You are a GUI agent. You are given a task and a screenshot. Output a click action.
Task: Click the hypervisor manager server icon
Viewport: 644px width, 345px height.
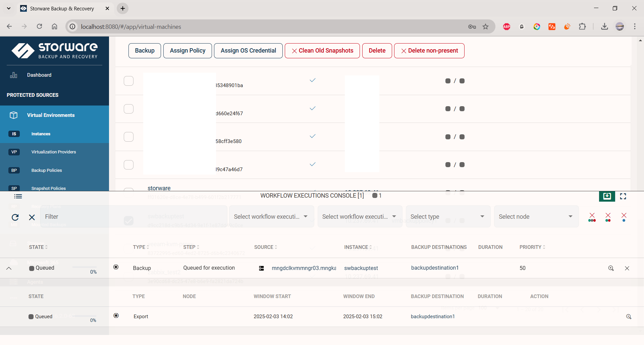click(262, 268)
